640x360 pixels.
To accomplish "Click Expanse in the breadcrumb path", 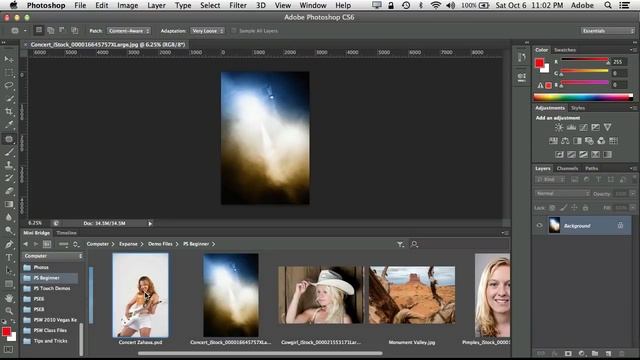I will point(128,244).
